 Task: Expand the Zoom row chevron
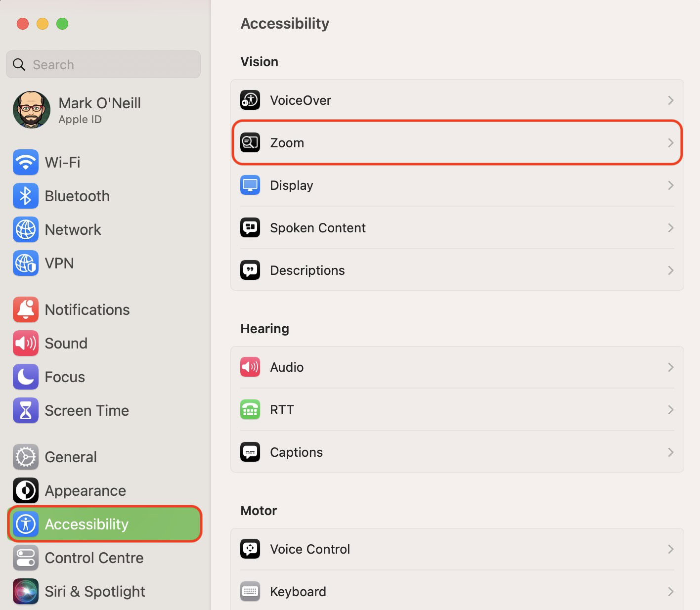[670, 143]
